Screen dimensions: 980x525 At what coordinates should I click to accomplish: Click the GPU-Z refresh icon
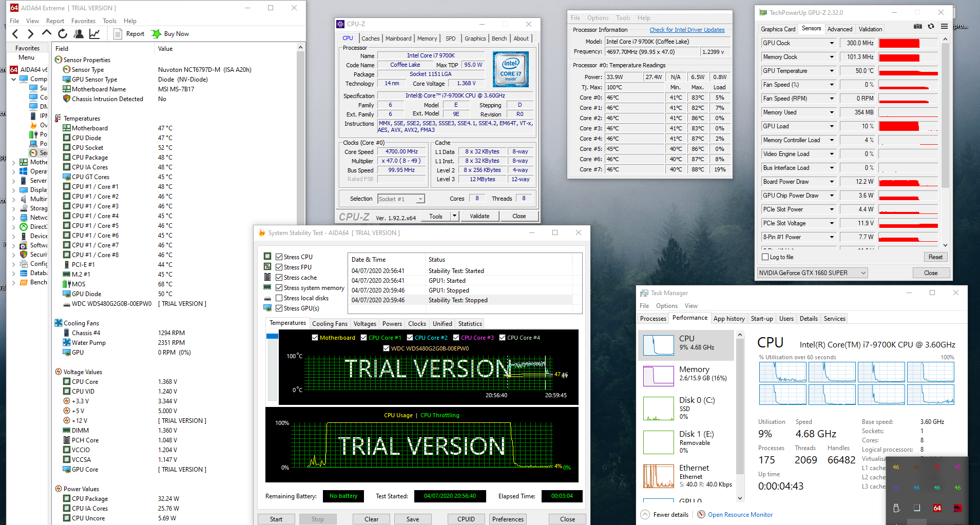click(931, 26)
